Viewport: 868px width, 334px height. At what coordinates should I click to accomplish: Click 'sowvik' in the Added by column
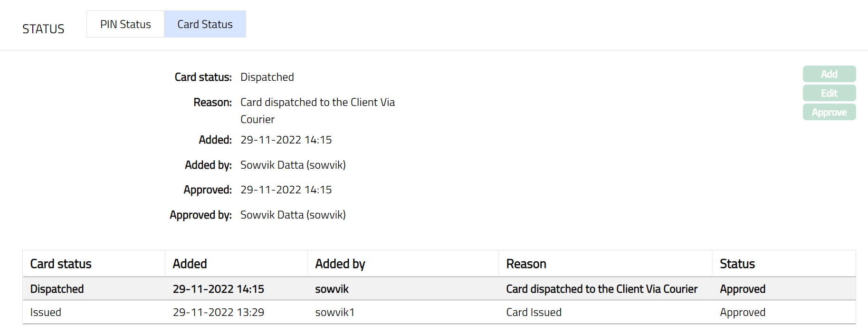pos(332,289)
